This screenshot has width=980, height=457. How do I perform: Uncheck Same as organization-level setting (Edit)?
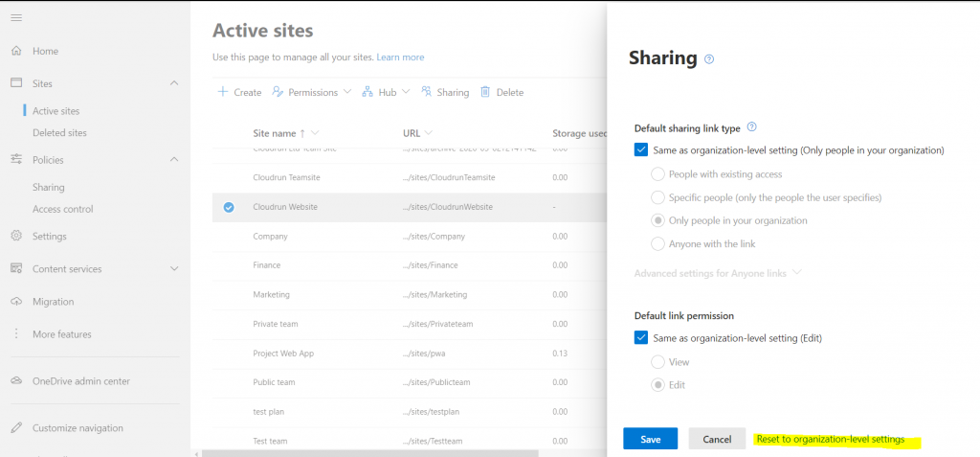pyautogui.click(x=641, y=337)
